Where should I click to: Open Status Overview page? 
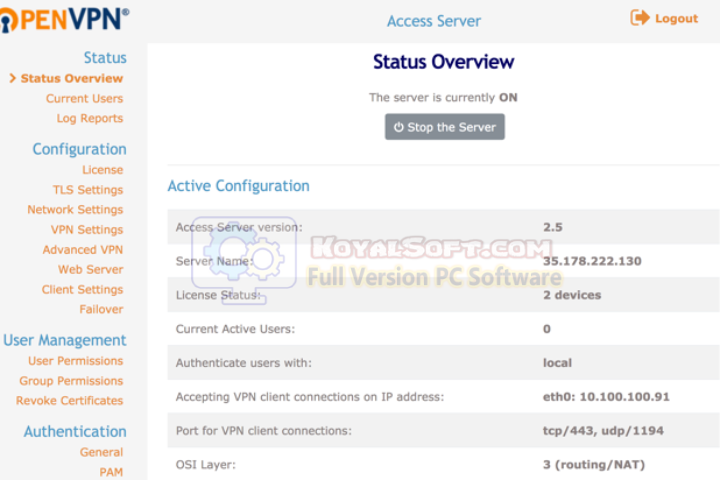click(72, 79)
